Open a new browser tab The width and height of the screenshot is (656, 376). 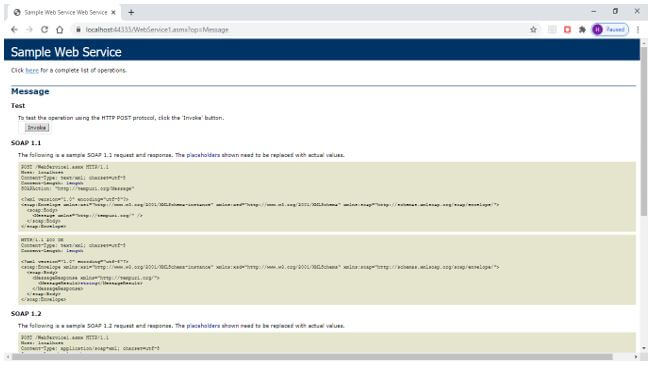131,13
